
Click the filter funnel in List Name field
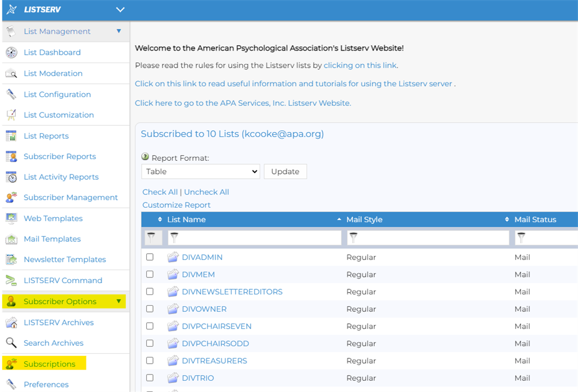(x=174, y=237)
